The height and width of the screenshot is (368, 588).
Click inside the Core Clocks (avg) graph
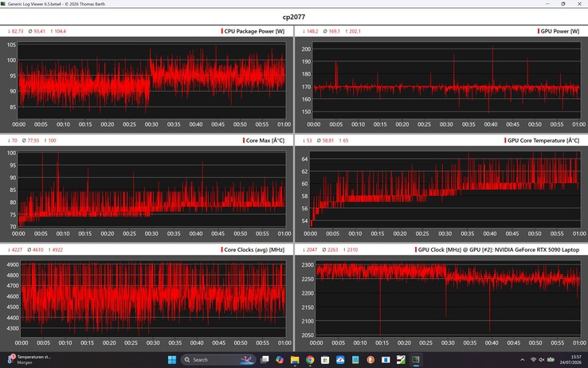point(153,299)
